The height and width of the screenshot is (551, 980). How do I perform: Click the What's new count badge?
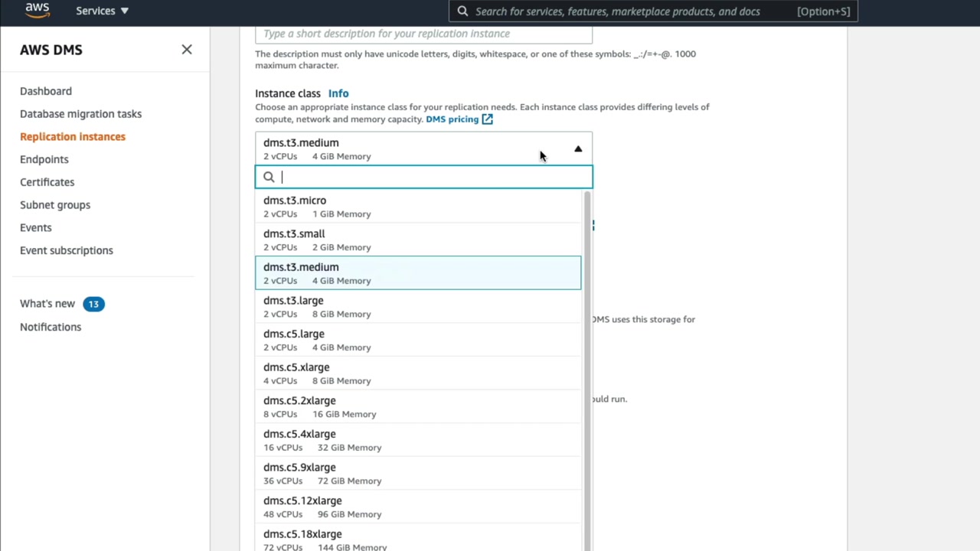(93, 304)
